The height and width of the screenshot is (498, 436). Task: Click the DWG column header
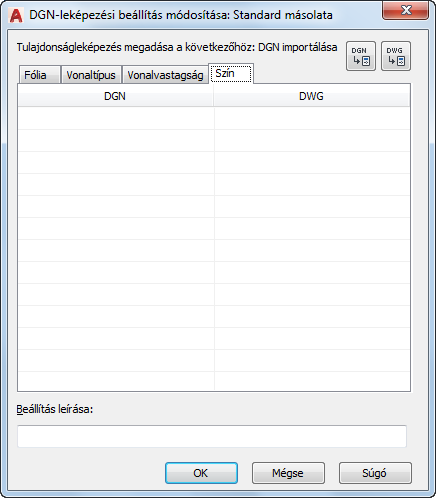[x=312, y=96]
